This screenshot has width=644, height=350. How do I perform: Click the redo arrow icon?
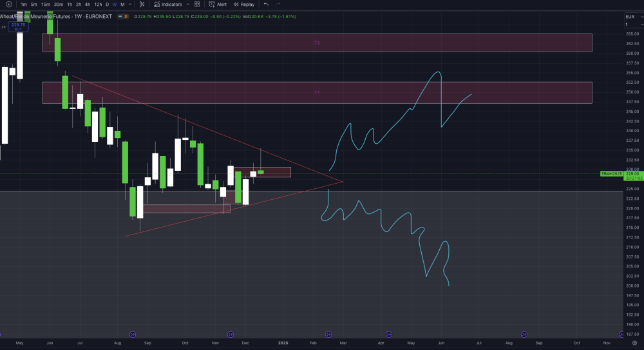click(278, 5)
